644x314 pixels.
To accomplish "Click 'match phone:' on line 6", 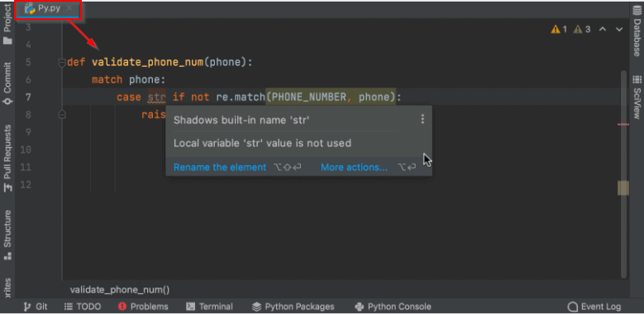I will pyautogui.click(x=128, y=79).
